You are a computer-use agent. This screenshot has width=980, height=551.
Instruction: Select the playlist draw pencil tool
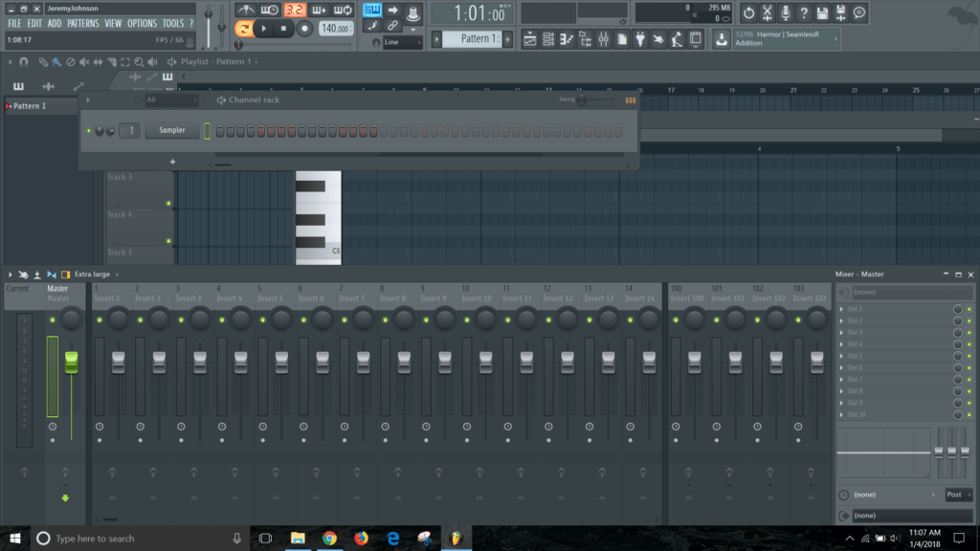tap(42, 62)
